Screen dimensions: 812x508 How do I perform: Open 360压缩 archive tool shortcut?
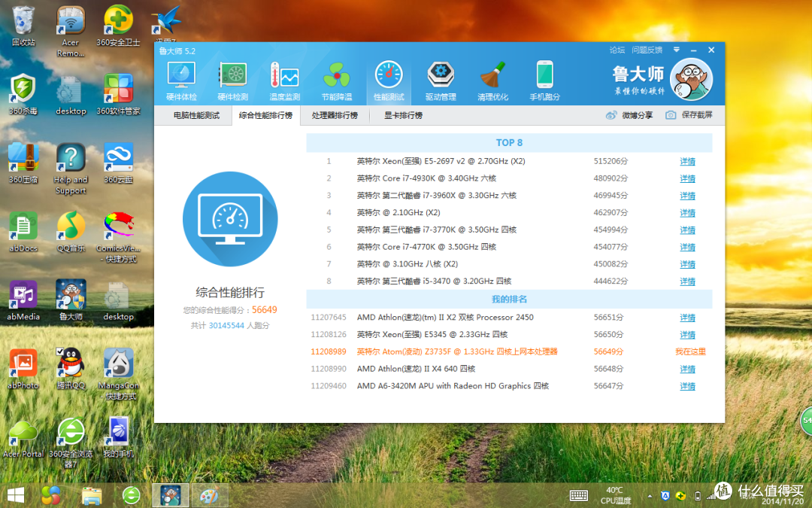point(23,163)
